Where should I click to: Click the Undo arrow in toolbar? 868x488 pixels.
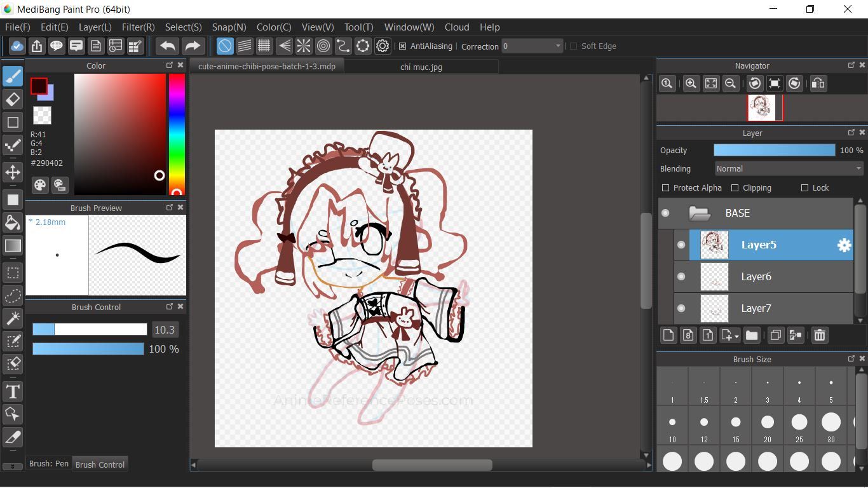click(168, 46)
